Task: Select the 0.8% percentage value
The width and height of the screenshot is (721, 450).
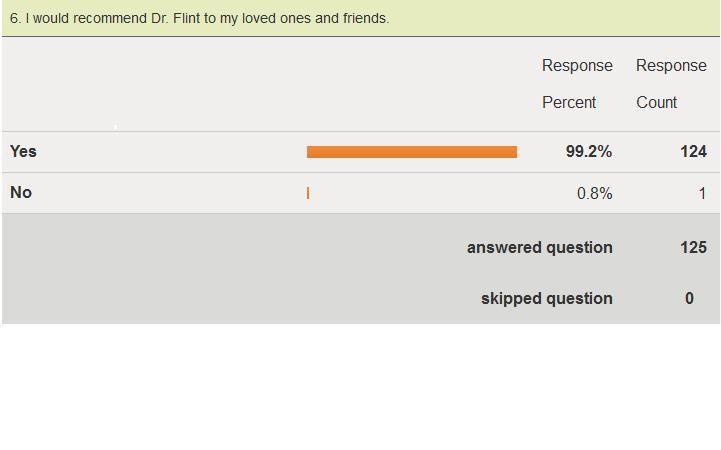Action: tap(595, 193)
